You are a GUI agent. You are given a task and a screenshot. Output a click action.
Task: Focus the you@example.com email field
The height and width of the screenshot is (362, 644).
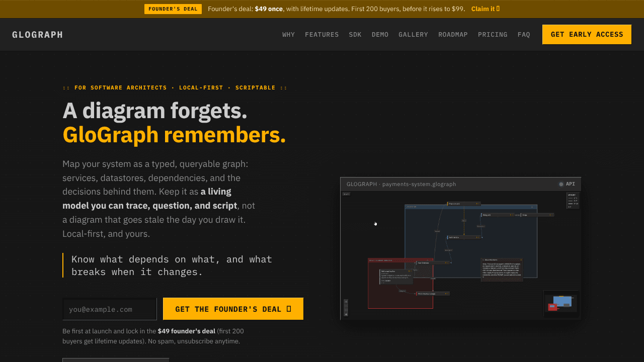(110, 309)
